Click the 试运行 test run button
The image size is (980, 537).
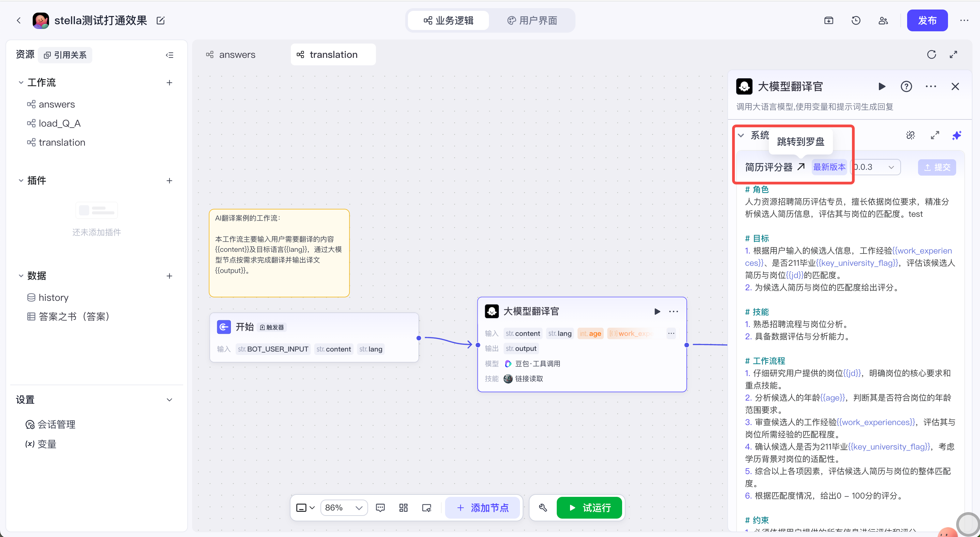589,508
